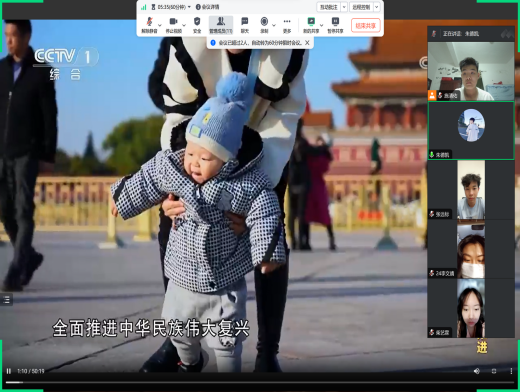This screenshot has width=520, height=392.
Task: Click the video time display 1:10 / 50:19
Action: click(x=31, y=371)
